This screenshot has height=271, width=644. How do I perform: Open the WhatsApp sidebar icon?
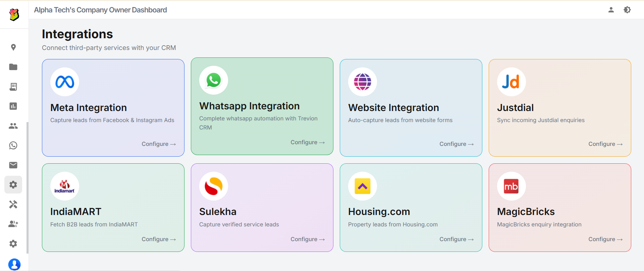[x=13, y=146]
